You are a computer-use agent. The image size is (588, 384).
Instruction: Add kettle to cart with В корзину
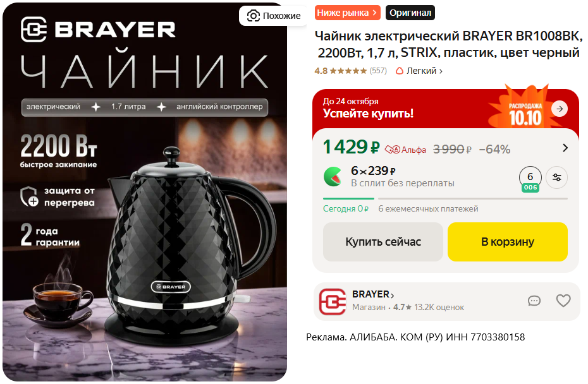coord(507,242)
